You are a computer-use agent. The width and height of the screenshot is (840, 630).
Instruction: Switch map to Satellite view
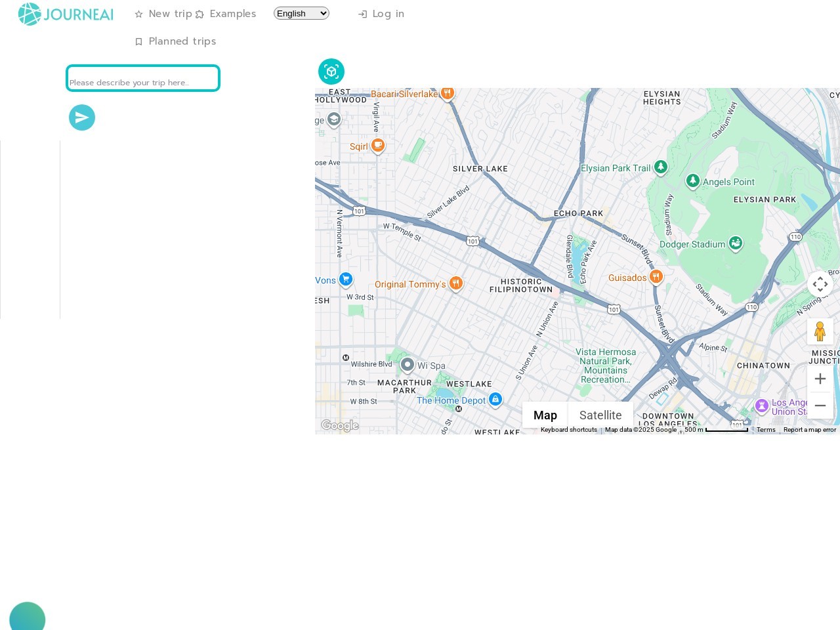(x=600, y=415)
